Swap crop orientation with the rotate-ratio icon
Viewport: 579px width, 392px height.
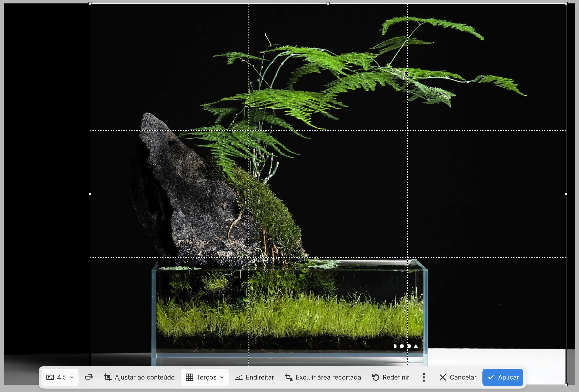[89, 377]
